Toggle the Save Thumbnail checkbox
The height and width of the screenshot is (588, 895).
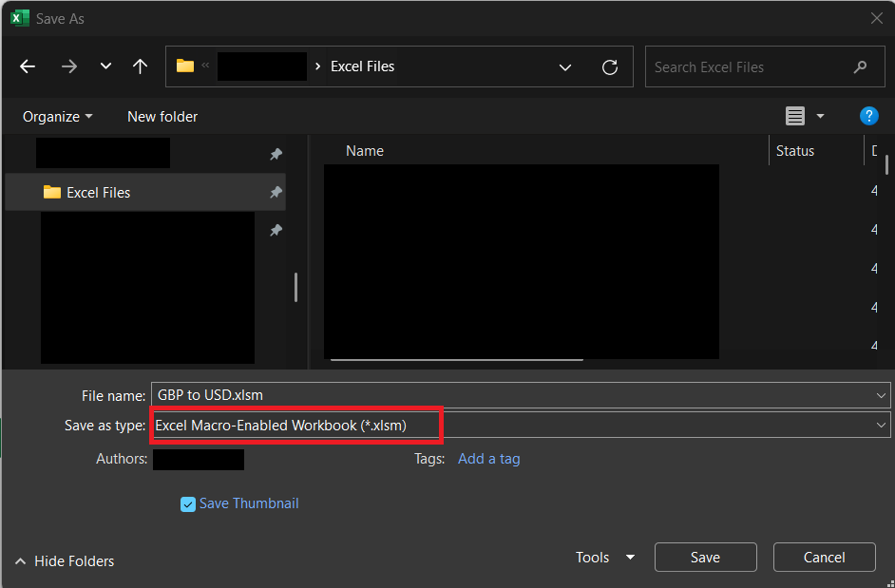[x=188, y=504]
